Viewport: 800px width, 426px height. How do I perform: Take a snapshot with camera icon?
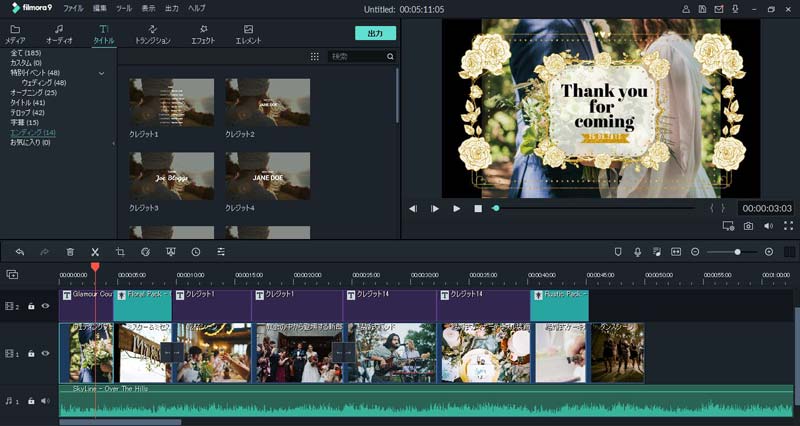(748, 226)
